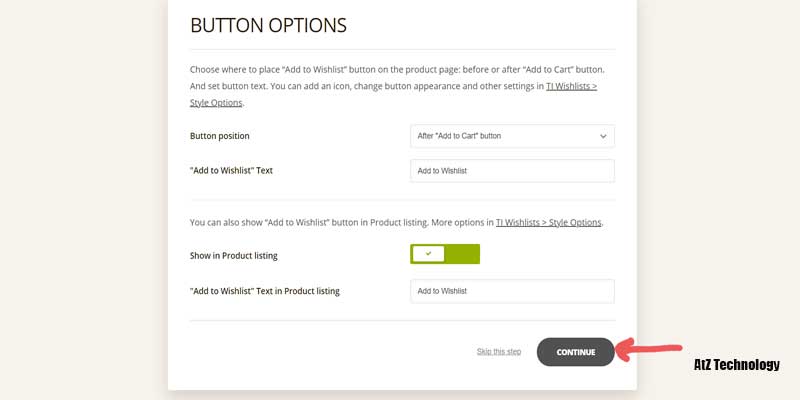Click the Text in Product listing label
Screen dimensions: 800x400
264,291
